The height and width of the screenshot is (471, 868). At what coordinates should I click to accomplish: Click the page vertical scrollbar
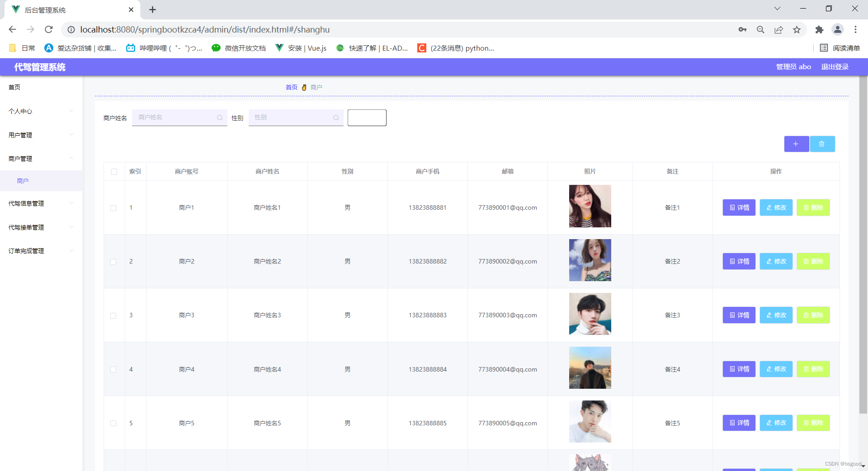click(863, 245)
